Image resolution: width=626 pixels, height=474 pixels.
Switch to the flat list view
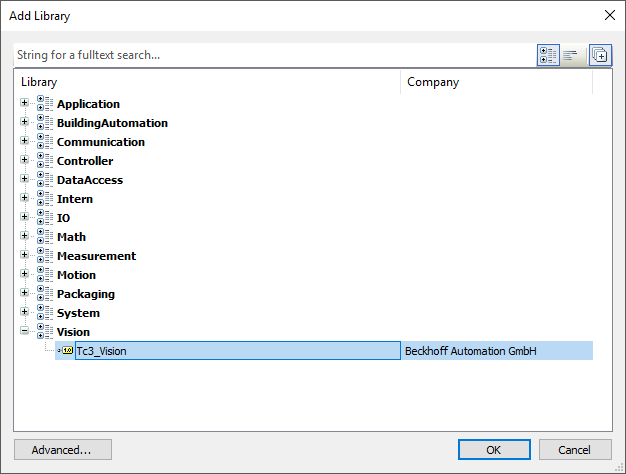[x=570, y=55]
